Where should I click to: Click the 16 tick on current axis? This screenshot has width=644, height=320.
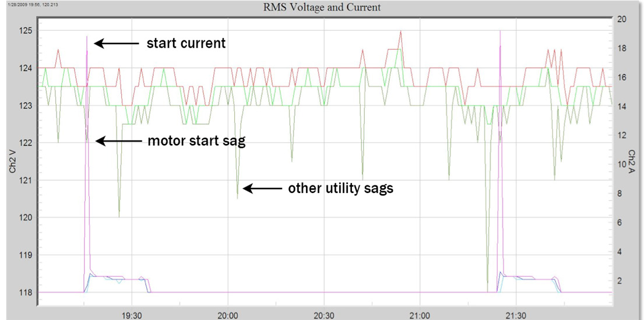click(x=621, y=77)
